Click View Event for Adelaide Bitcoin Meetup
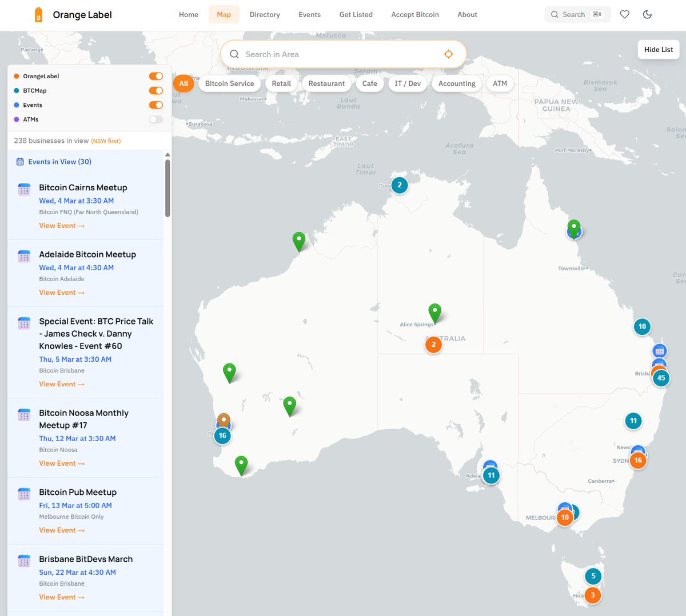This screenshot has width=686, height=616. [x=62, y=292]
